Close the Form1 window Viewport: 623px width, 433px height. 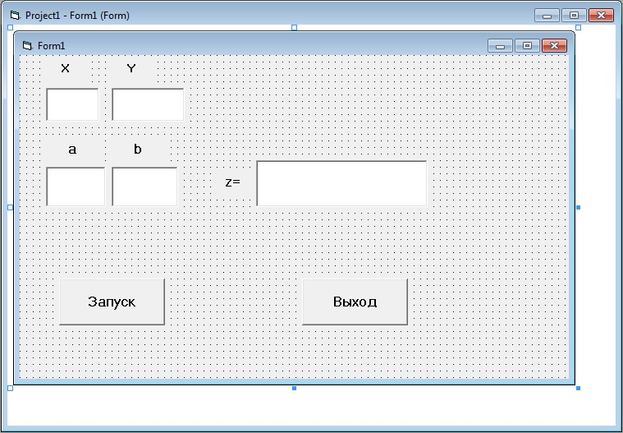click(x=554, y=46)
